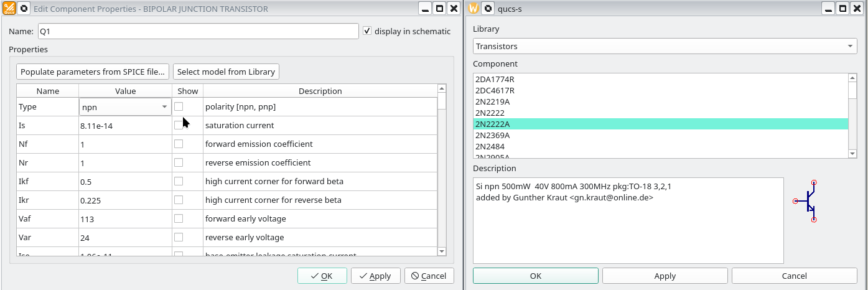
Task: Click the qucs-s library window app icon
Action: [x=474, y=9]
